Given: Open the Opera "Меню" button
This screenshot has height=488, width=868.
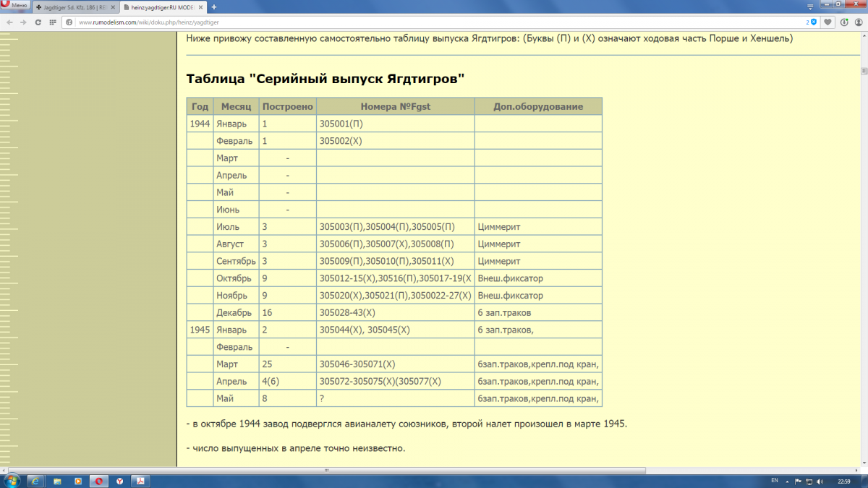Looking at the screenshot, I should (14, 6).
